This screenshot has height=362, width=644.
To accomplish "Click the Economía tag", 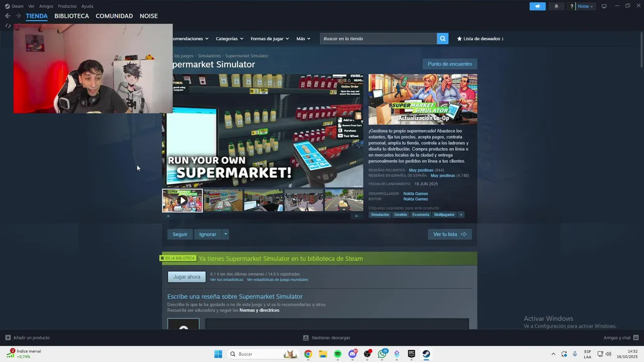I will click(421, 215).
